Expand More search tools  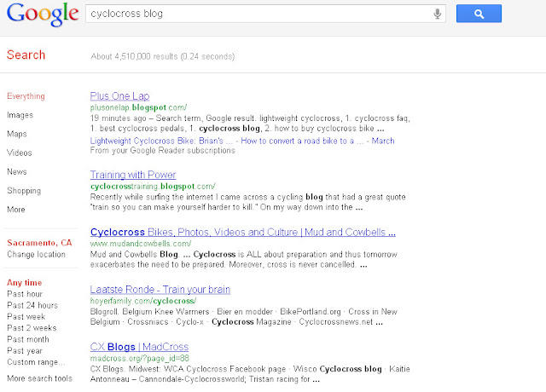tap(40, 378)
